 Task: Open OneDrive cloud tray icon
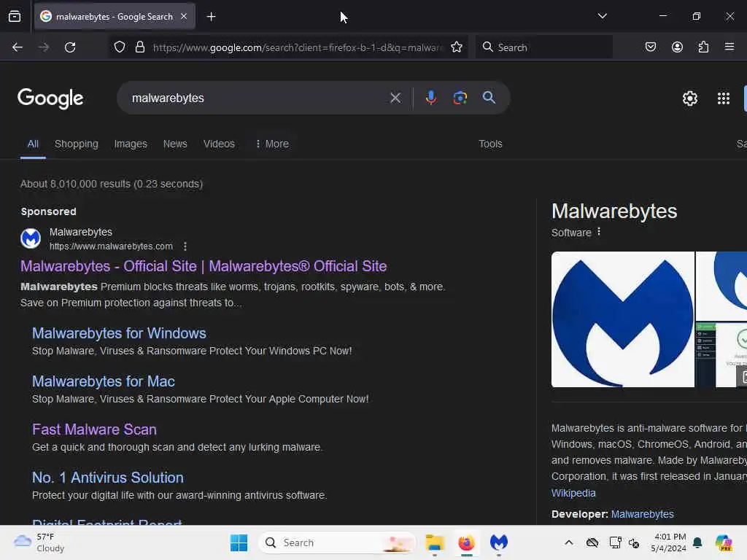(x=592, y=542)
